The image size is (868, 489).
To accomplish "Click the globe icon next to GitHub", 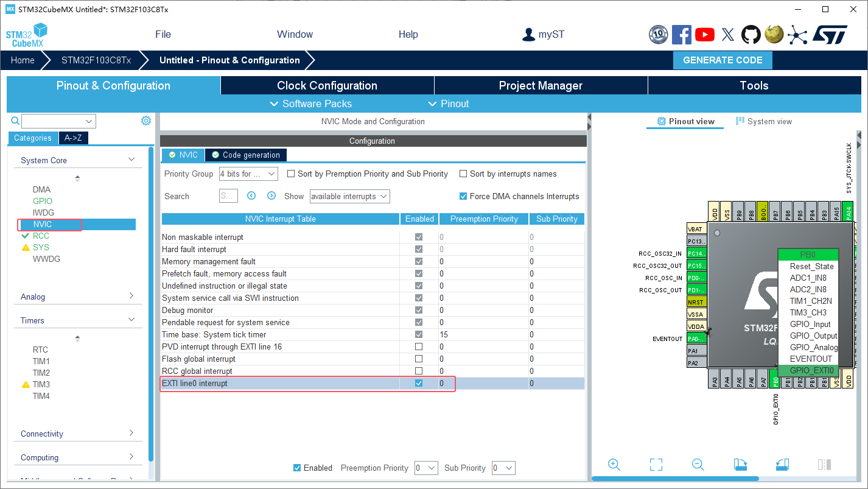I will click(x=774, y=35).
